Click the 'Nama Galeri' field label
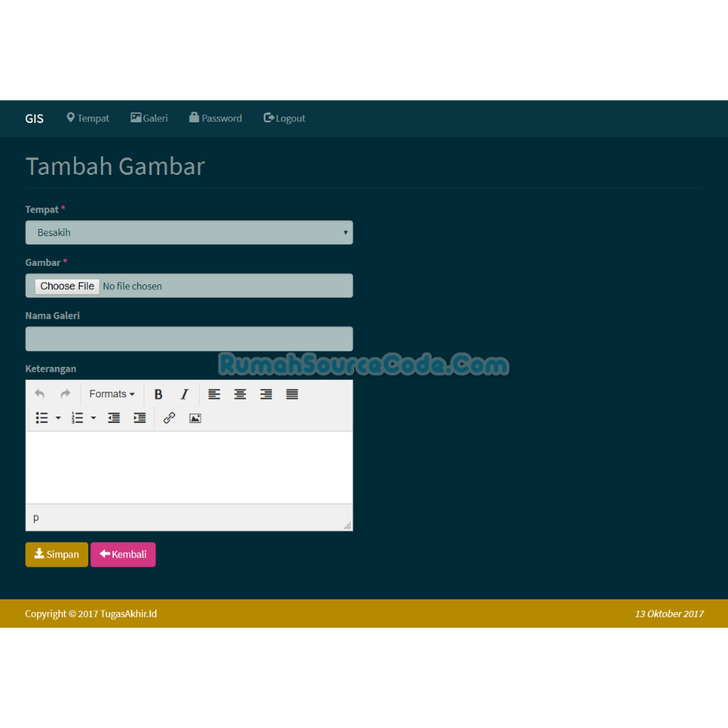The width and height of the screenshot is (728, 728). pyautogui.click(x=53, y=316)
